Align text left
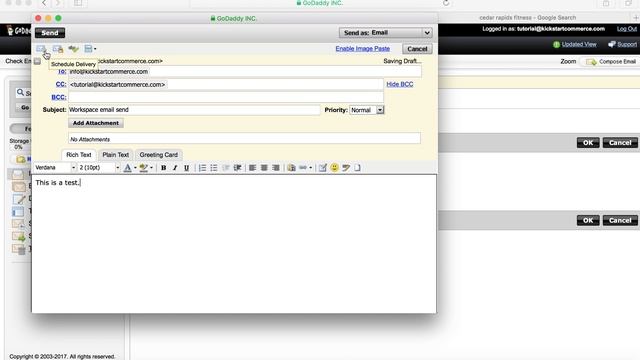Image resolution: width=640 pixels, height=360 pixels. click(x=252, y=168)
